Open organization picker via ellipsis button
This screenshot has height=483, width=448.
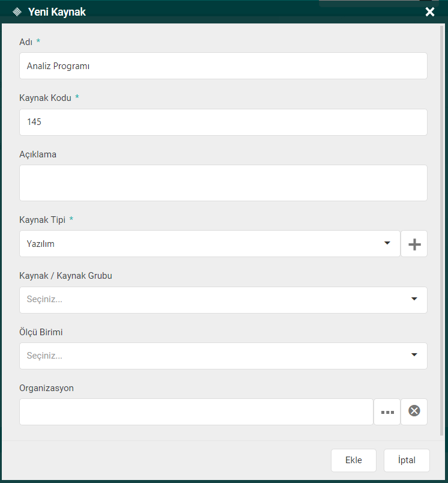click(387, 412)
